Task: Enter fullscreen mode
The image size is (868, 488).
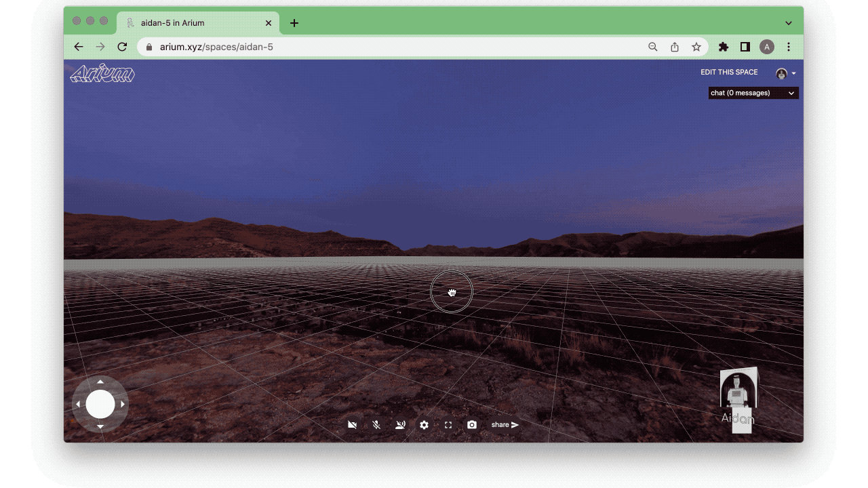Action: coord(448,425)
